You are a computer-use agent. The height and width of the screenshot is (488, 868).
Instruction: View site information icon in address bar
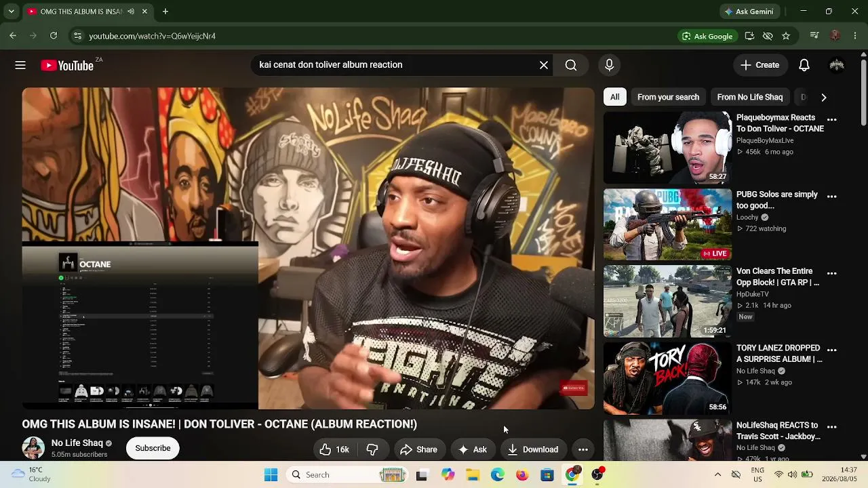click(x=77, y=36)
